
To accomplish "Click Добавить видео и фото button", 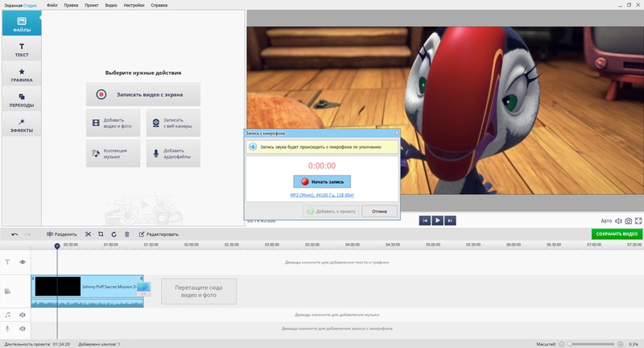I will click(x=113, y=123).
